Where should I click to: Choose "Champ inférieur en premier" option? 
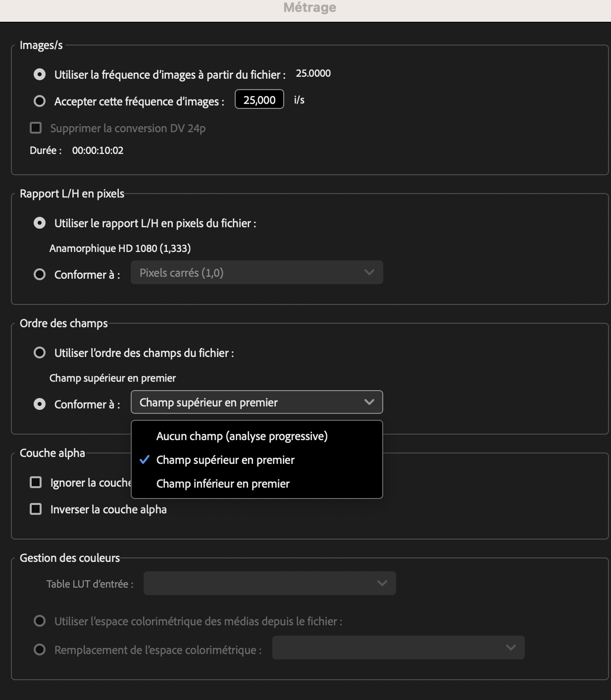(x=223, y=484)
